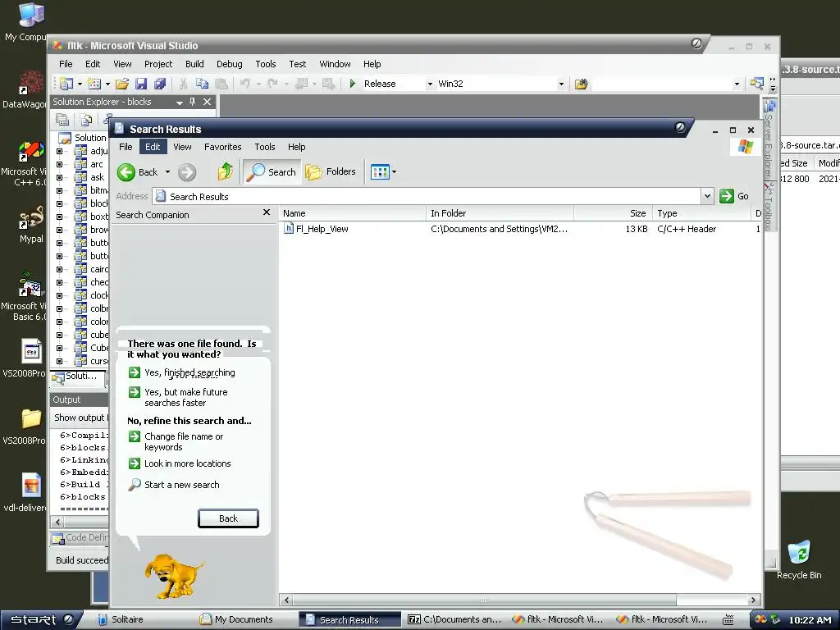Open the Views icon in Search Results toolbar

(380, 172)
